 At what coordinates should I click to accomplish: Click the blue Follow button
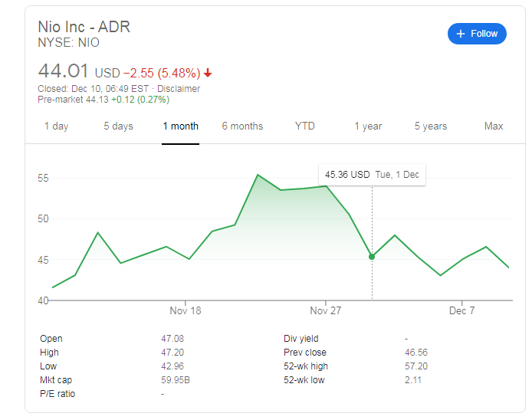tap(477, 34)
